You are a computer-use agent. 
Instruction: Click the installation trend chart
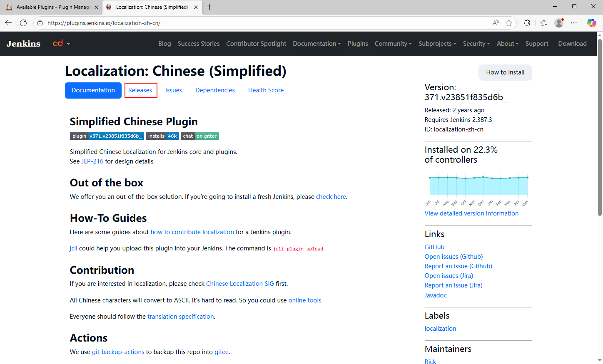[478, 189]
